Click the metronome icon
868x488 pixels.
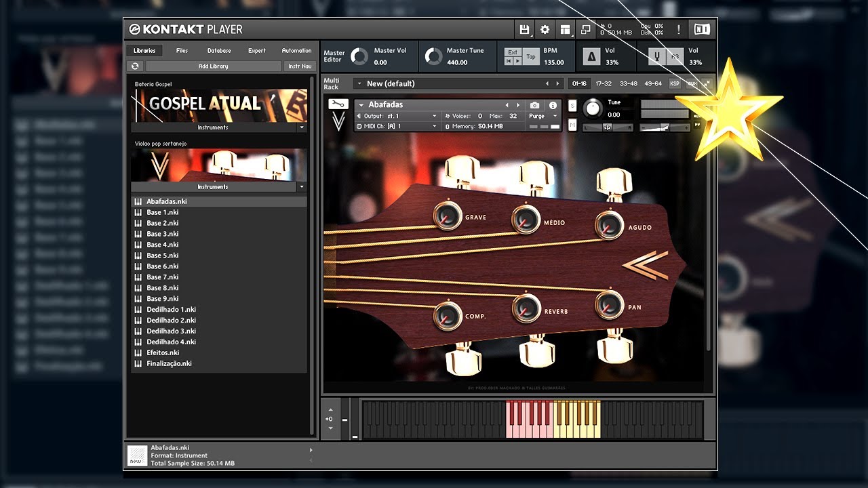(x=590, y=57)
